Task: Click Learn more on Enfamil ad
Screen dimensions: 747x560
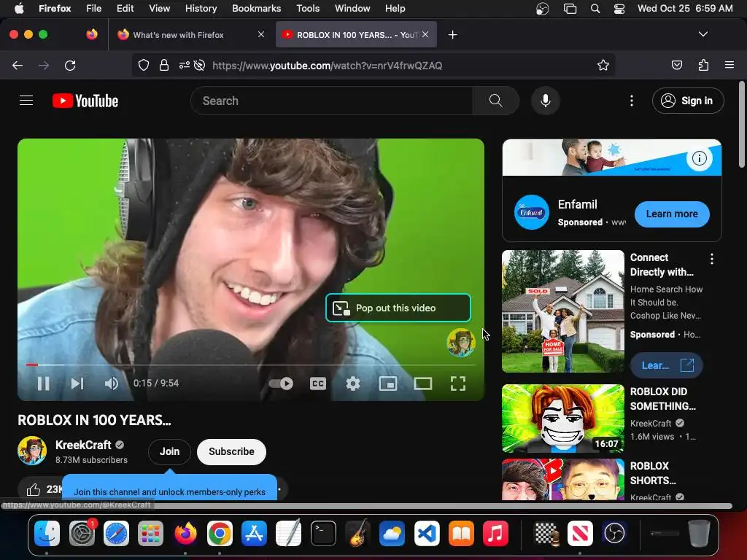Action: pos(672,214)
